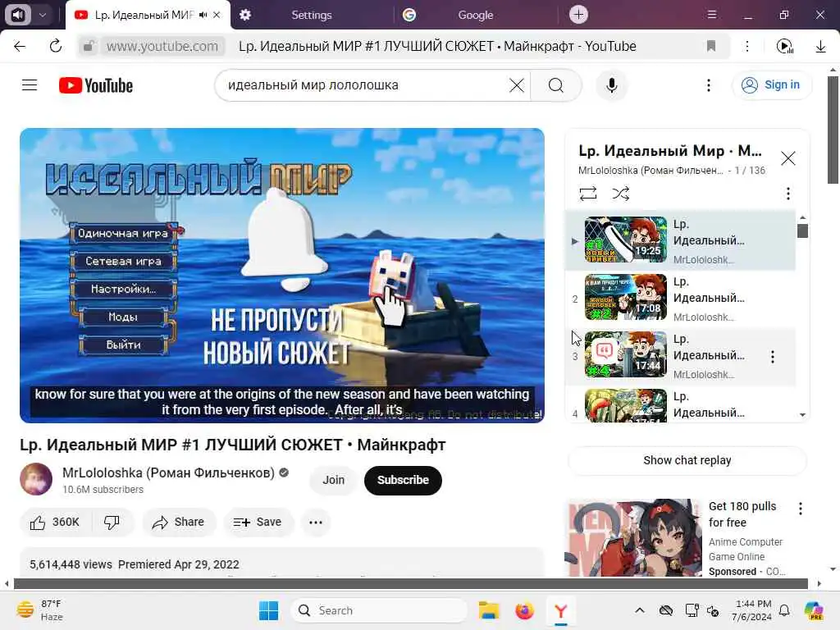840x630 pixels.
Task: Open the weather widget 87°F Haze
Action: click(39, 610)
